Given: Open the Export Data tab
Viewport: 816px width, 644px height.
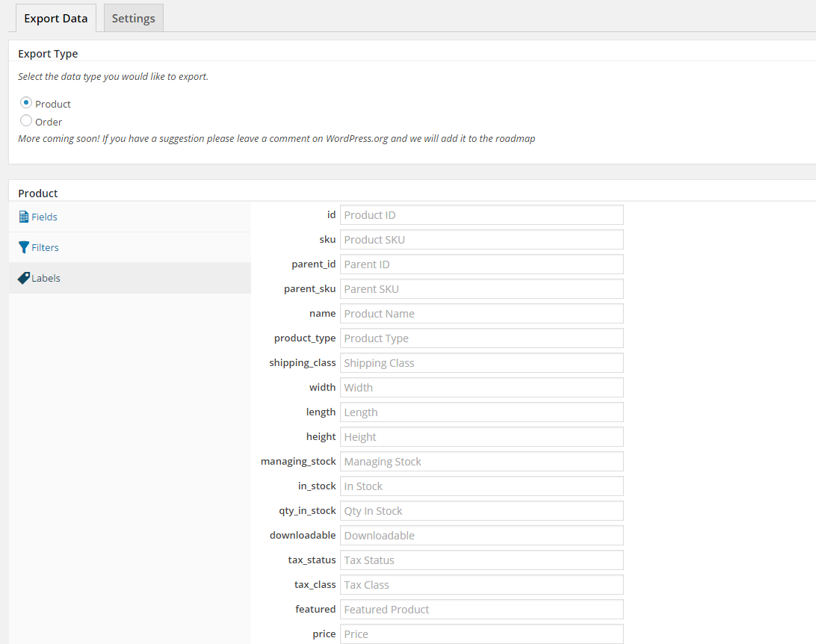Looking at the screenshot, I should tap(55, 19).
